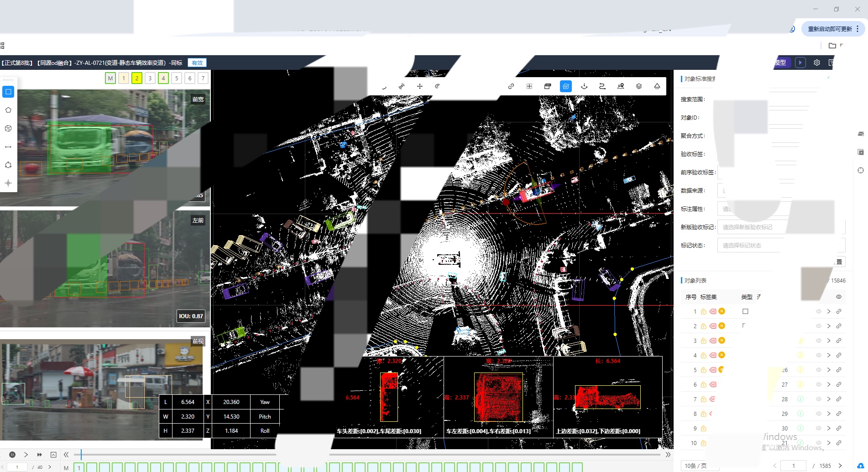
Task: Switch to camera tab 1
Action: pos(124,78)
